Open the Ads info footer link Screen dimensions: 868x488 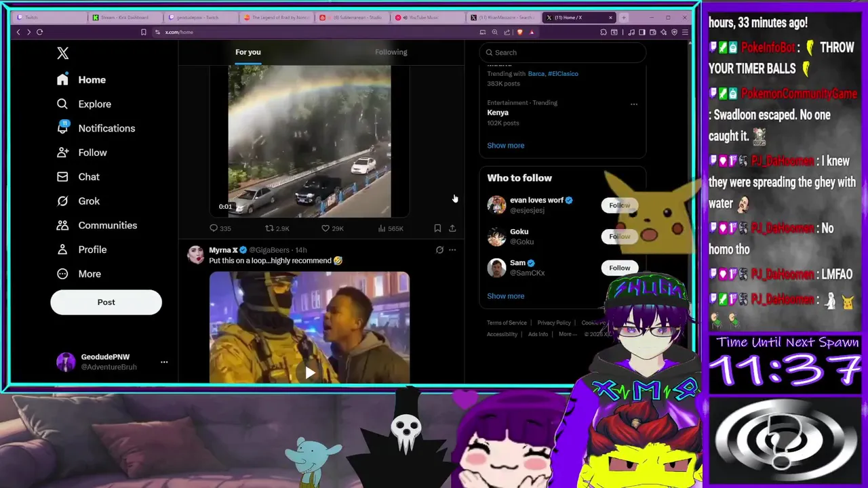538,334
